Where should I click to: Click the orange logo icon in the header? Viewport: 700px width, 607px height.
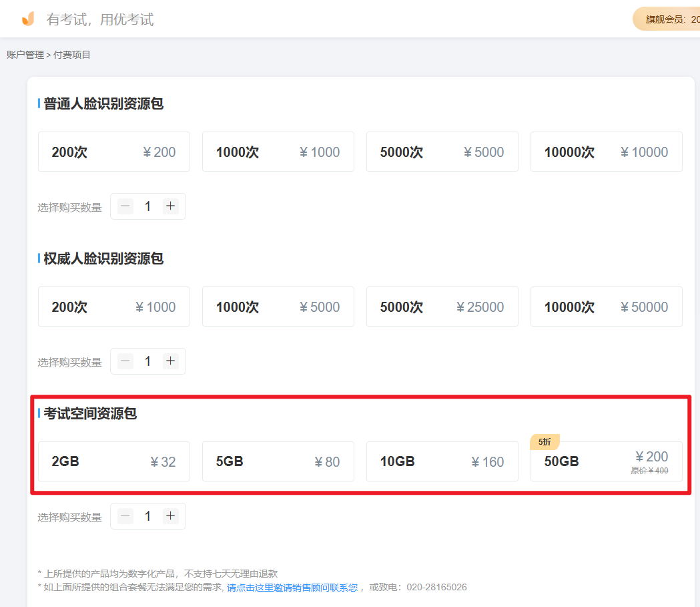[28, 19]
